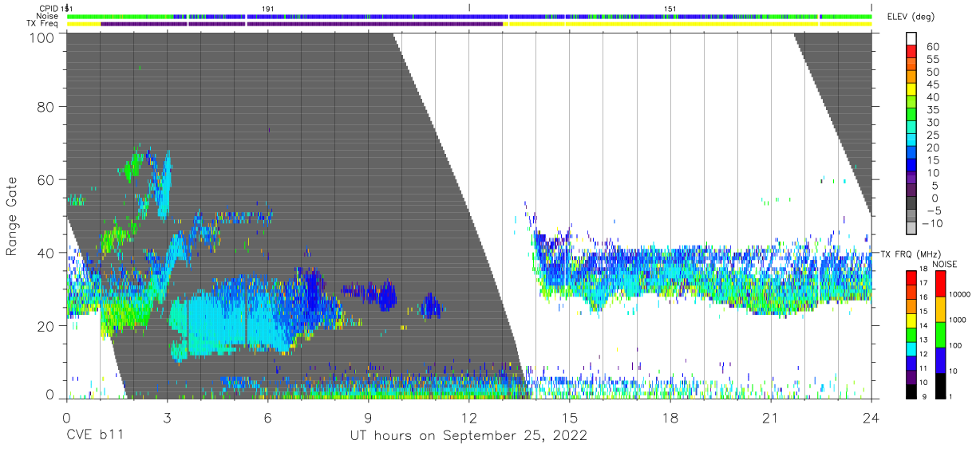
Task: Pick the yellow segment of the ELEV colorbar
Action: pos(912,91)
